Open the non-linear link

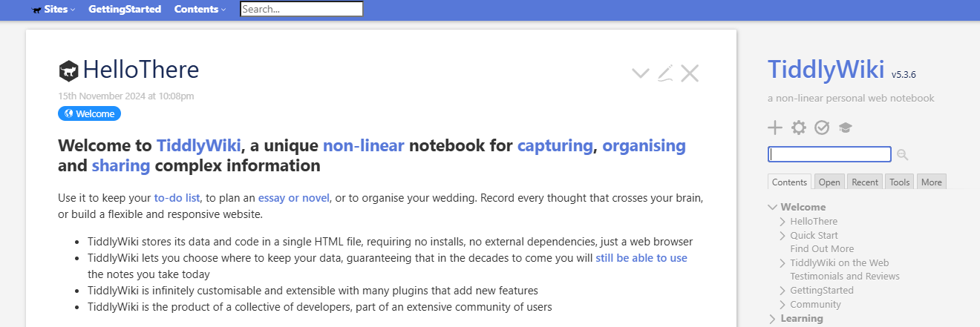click(363, 145)
